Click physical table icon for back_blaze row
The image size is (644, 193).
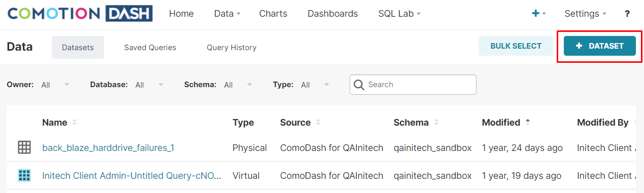pyautogui.click(x=24, y=147)
